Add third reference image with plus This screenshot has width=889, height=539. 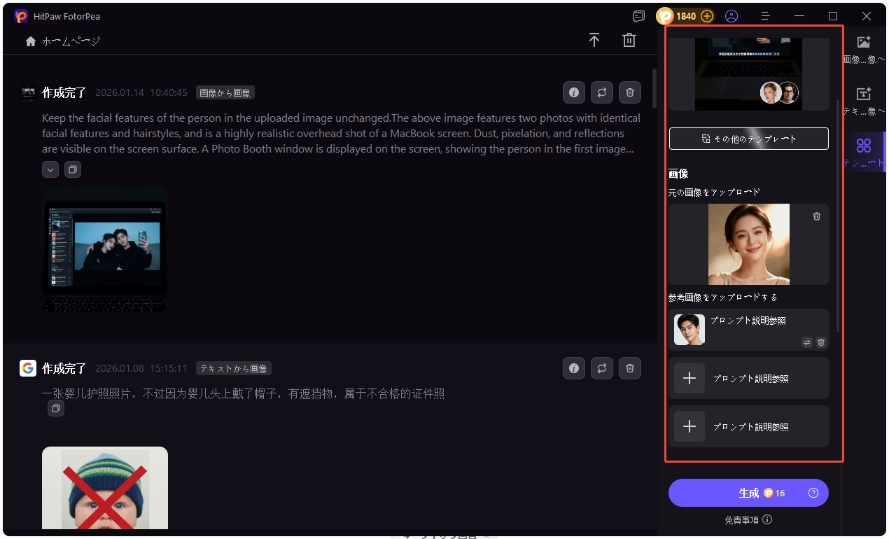689,426
